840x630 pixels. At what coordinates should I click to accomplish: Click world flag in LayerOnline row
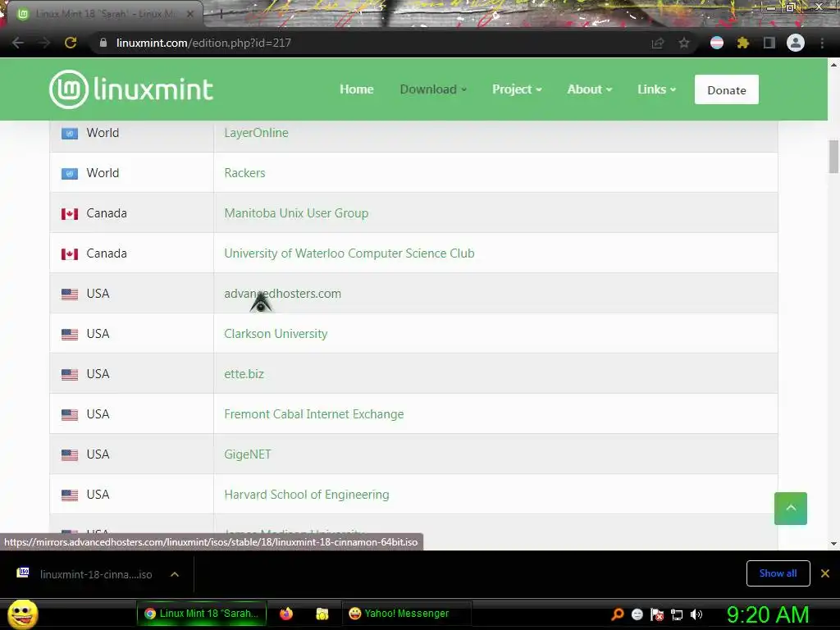[x=70, y=134]
